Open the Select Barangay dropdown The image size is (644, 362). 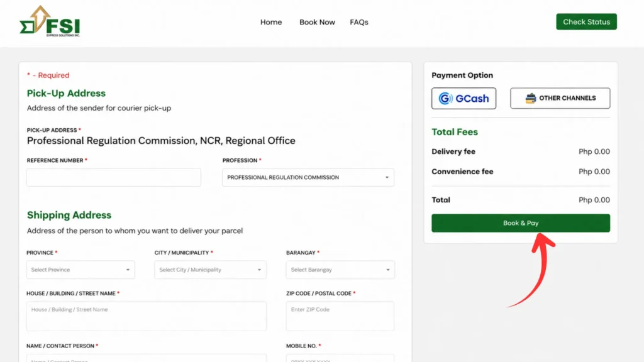[340, 270]
